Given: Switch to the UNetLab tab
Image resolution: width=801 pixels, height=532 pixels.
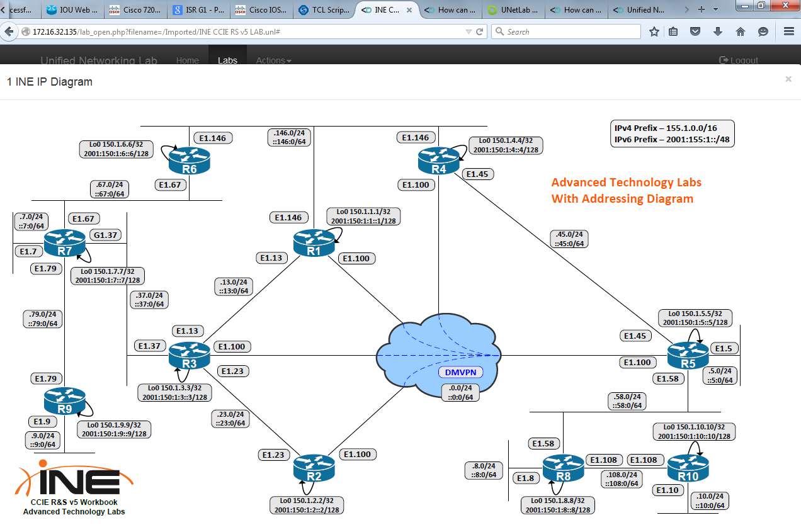Looking at the screenshot, I should click(x=513, y=10).
